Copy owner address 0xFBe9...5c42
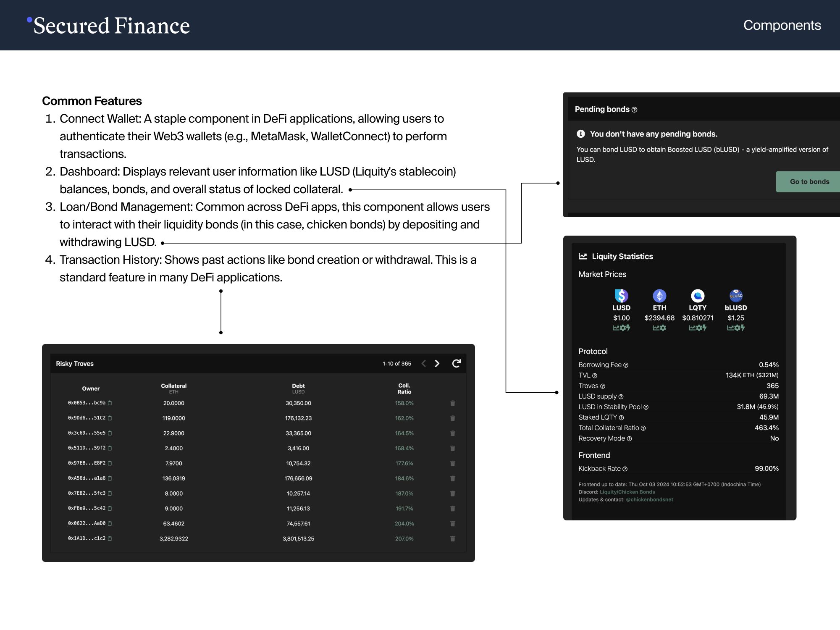This screenshot has height=630, width=840. point(110,508)
